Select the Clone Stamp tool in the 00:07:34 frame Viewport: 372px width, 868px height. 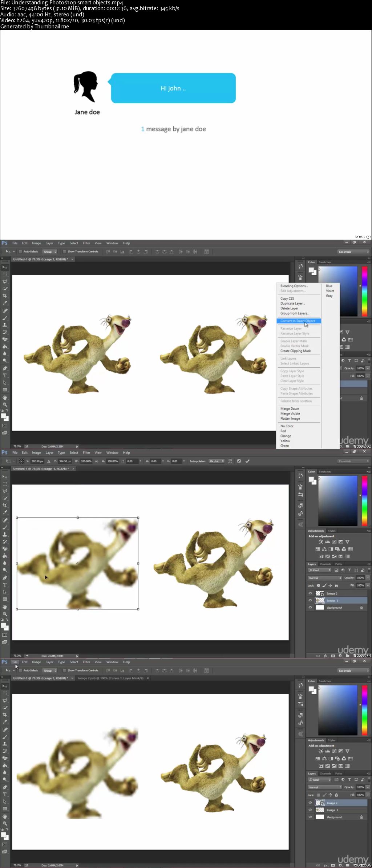pyautogui.click(x=5, y=535)
